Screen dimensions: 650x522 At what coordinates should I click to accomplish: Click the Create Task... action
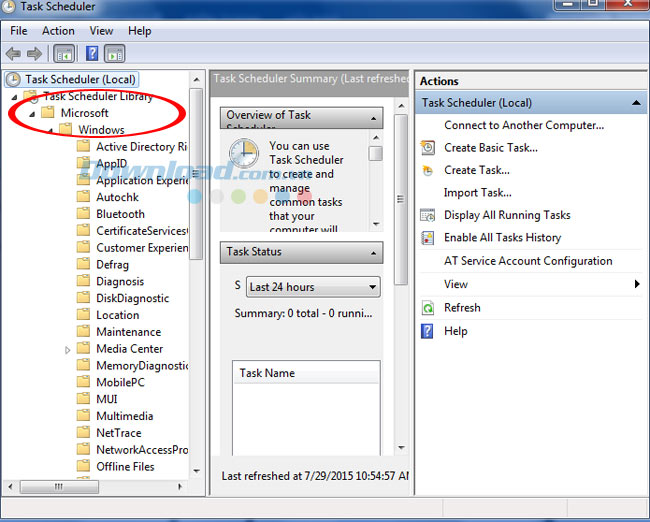coord(477,170)
